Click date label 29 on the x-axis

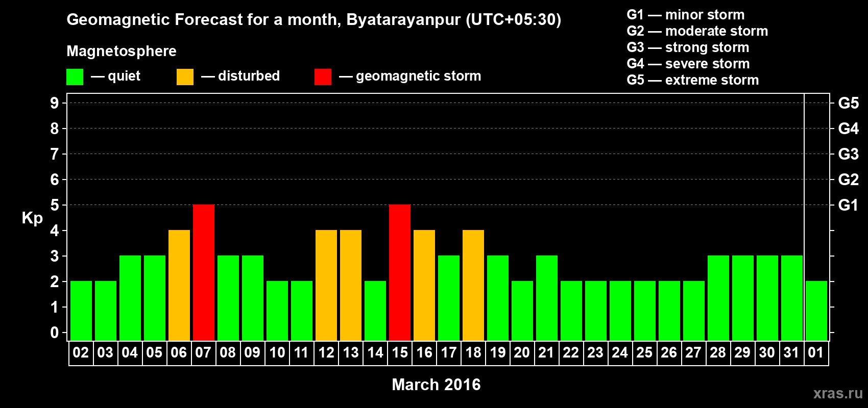(x=742, y=353)
